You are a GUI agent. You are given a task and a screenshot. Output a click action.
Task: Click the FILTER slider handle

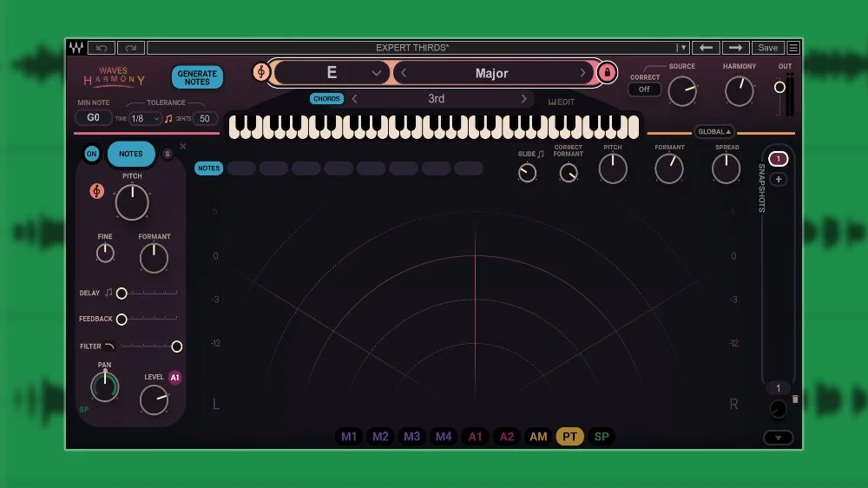coord(176,346)
